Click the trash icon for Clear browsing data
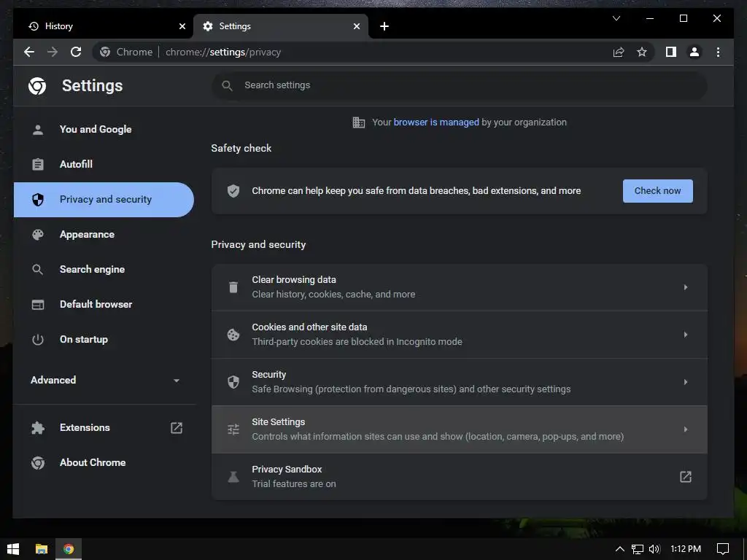Viewport: 747px width, 560px height. (233, 287)
